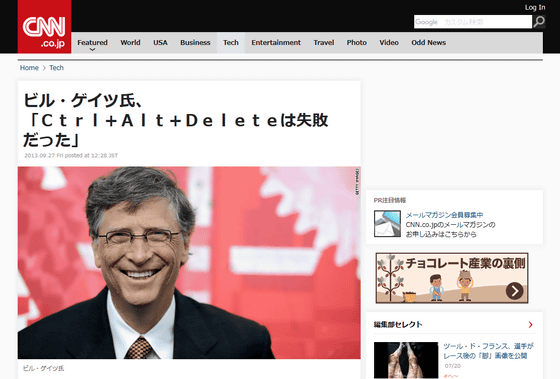Open the メールマガジン会員募集中 link

(444, 215)
